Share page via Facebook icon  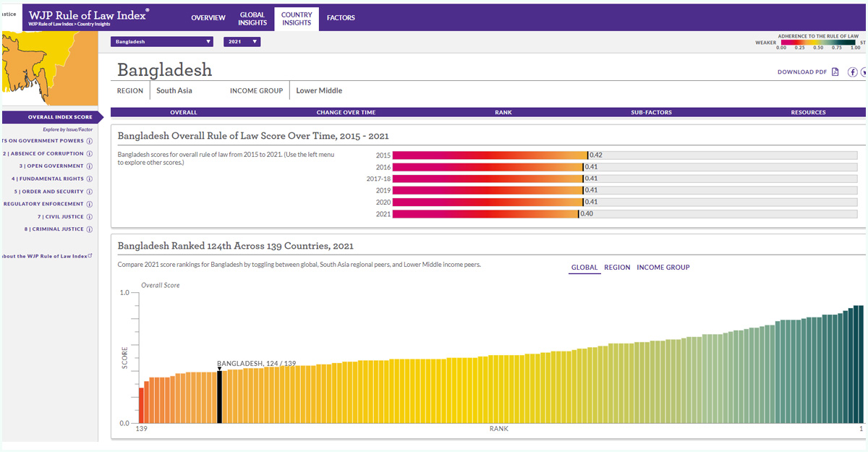click(853, 72)
